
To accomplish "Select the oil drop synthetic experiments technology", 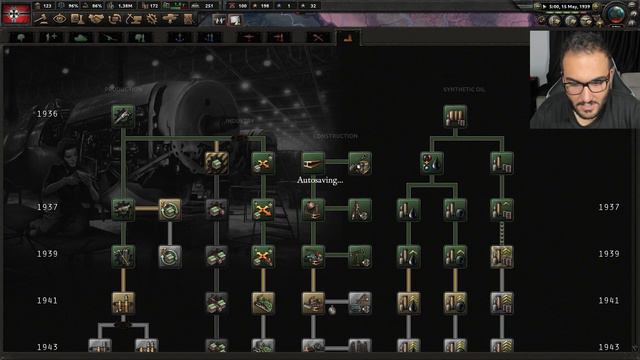I will coord(432,163).
